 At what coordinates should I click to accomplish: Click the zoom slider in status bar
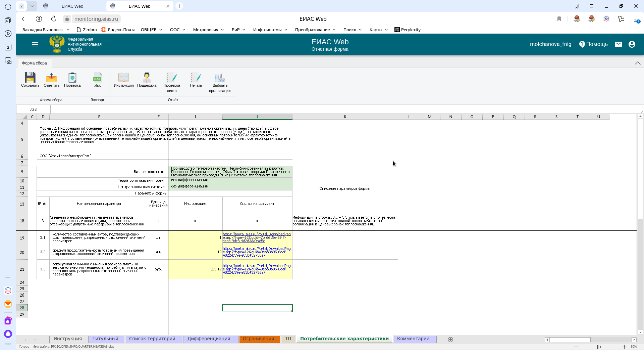(598, 347)
